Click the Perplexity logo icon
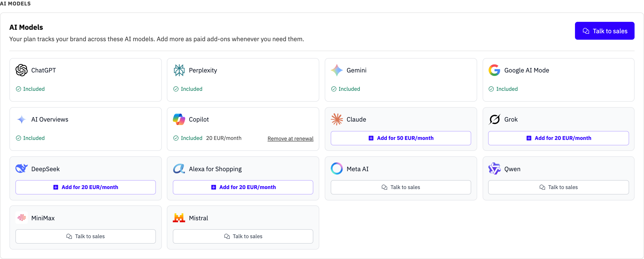Image resolution: width=644 pixels, height=259 pixels. 179,70
